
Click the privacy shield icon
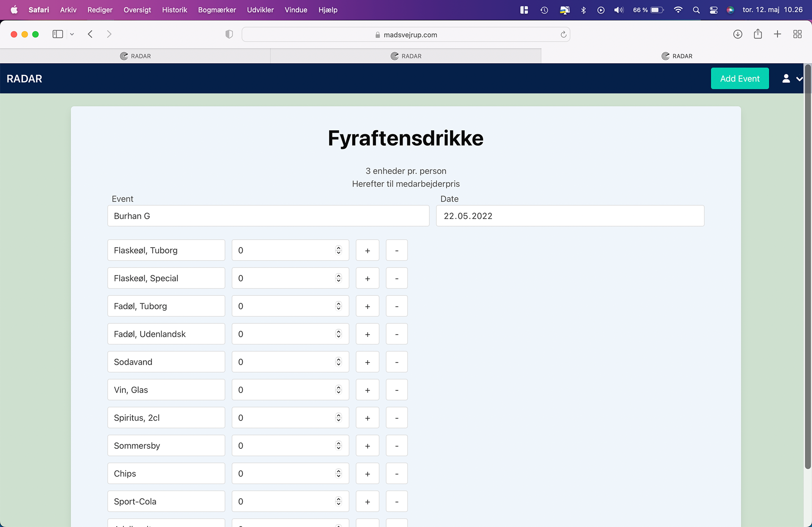click(x=229, y=34)
